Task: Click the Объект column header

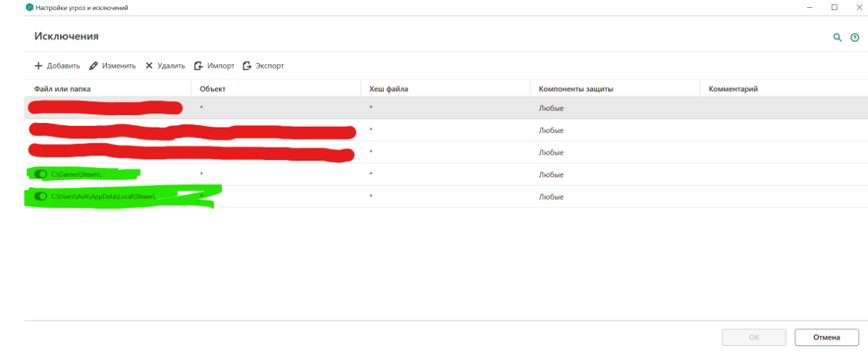Action: click(x=213, y=89)
